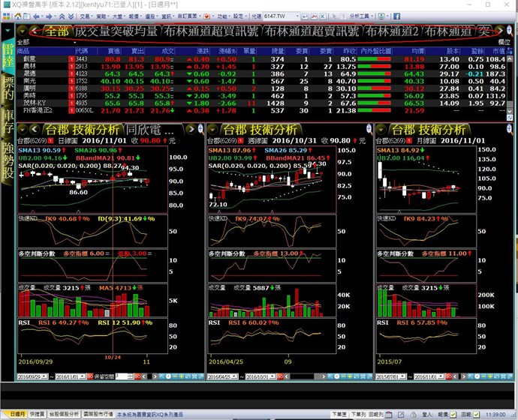Screen dimensions: 518x420
Task: Select the 強勢股 sidebar tab
Action: tap(8, 160)
